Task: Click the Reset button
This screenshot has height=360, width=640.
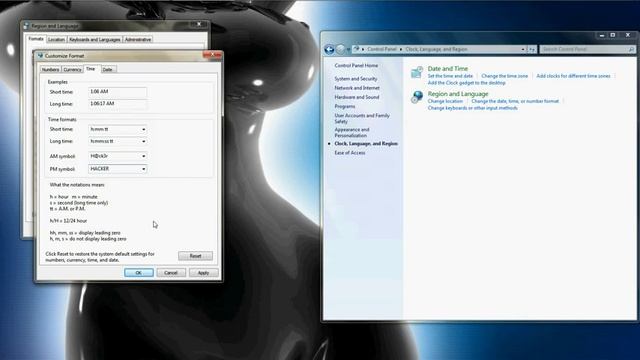Action: coord(196,256)
